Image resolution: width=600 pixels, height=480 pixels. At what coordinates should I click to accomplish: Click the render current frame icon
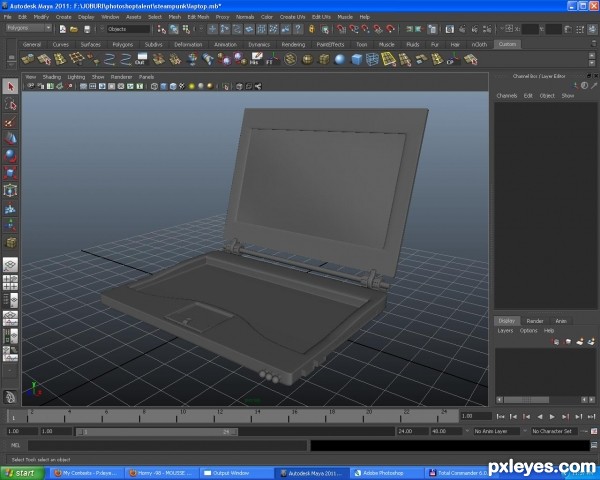click(462, 29)
